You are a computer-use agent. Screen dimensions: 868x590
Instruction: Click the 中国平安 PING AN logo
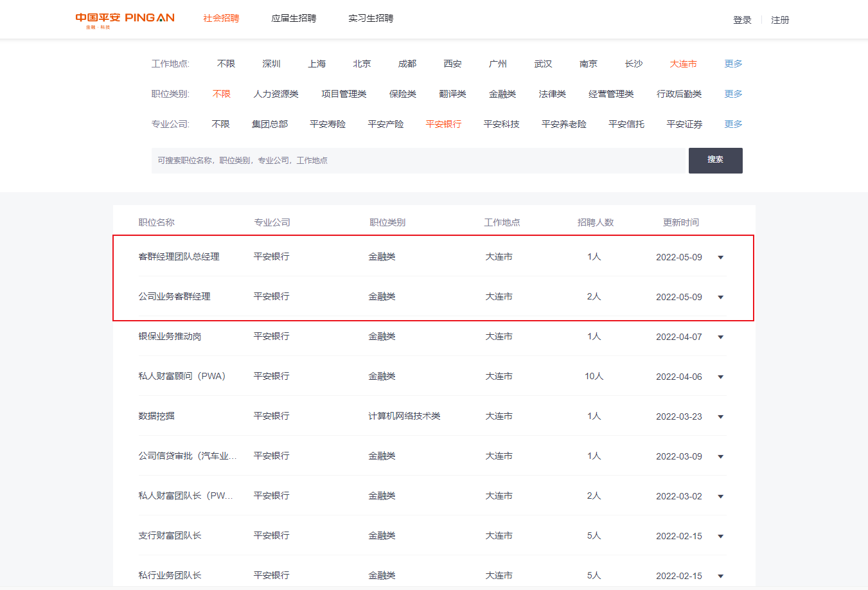[x=125, y=20]
